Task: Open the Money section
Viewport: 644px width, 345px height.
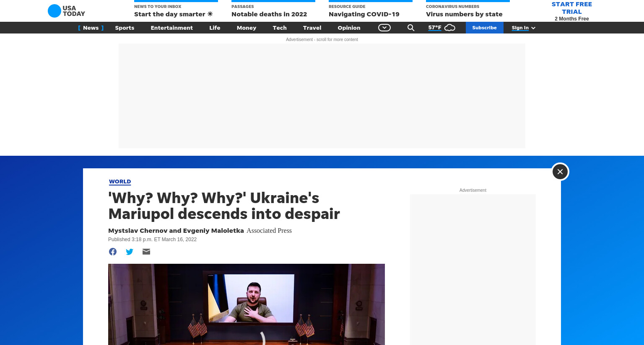Action: pyautogui.click(x=247, y=28)
